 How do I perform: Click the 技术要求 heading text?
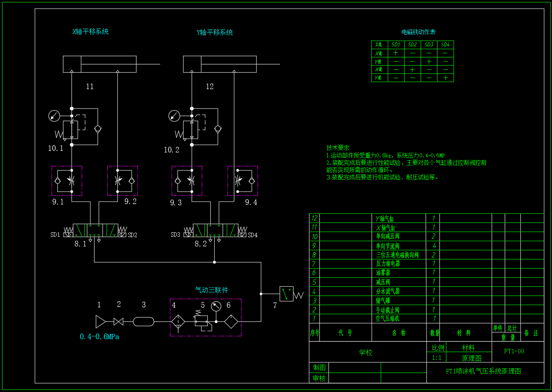click(338, 148)
